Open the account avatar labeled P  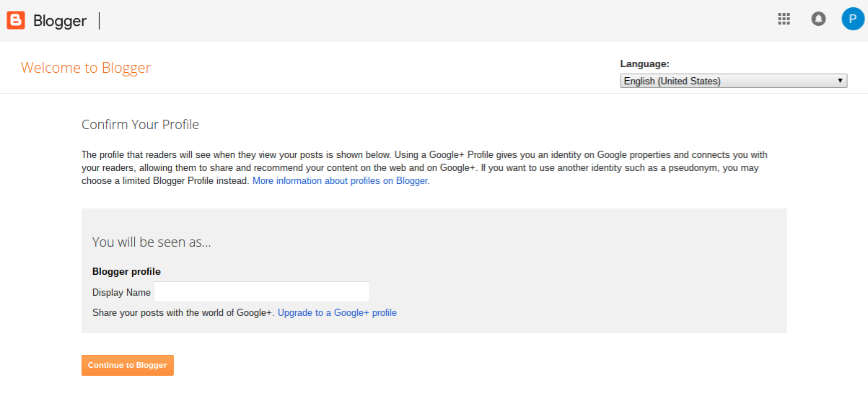coord(853,19)
